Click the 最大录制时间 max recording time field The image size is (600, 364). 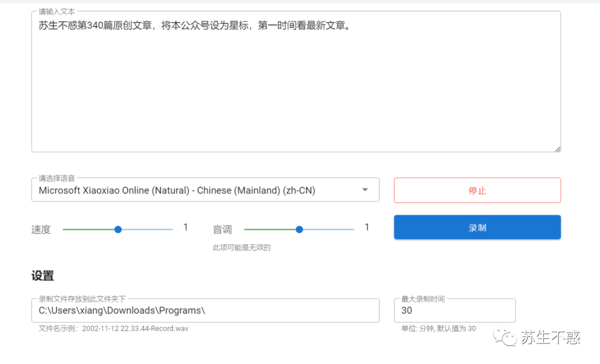pos(454,311)
